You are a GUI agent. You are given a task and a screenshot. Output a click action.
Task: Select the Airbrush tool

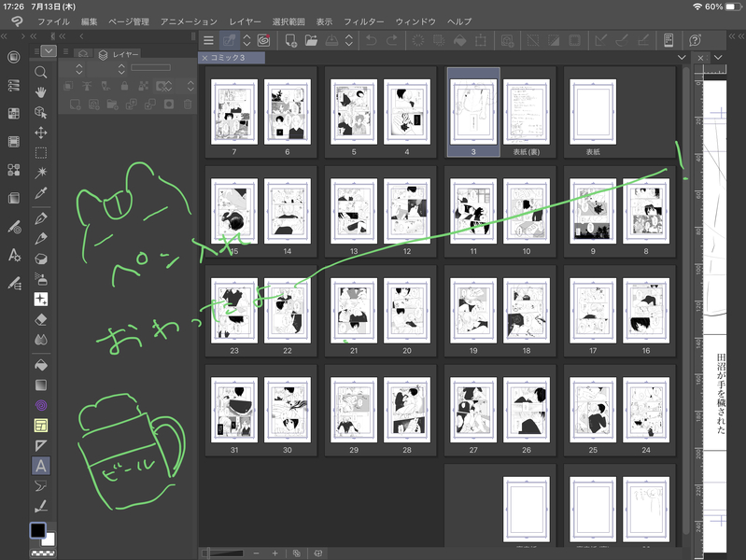(x=41, y=279)
